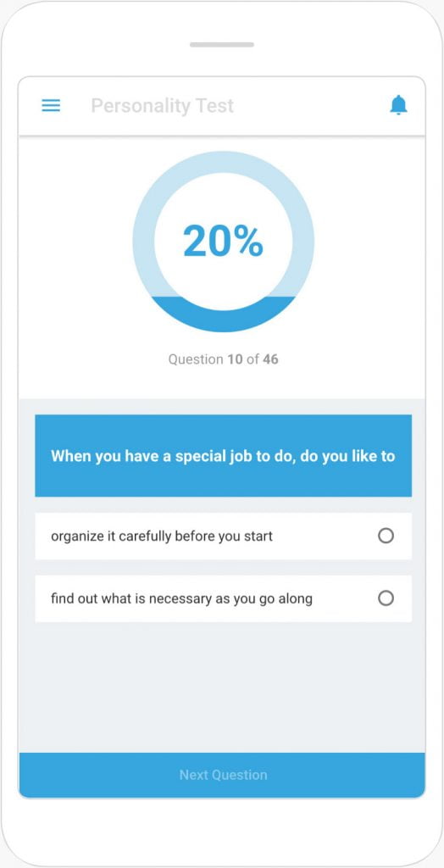444x868 pixels.
Task: Click the empty gray area below the answers
Action: (x=223, y=687)
